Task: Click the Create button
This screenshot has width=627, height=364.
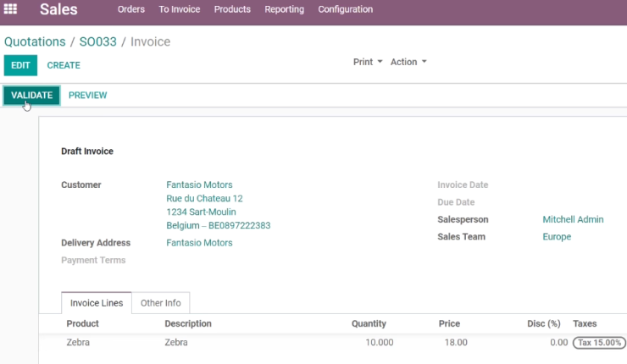Action: [x=64, y=65]
